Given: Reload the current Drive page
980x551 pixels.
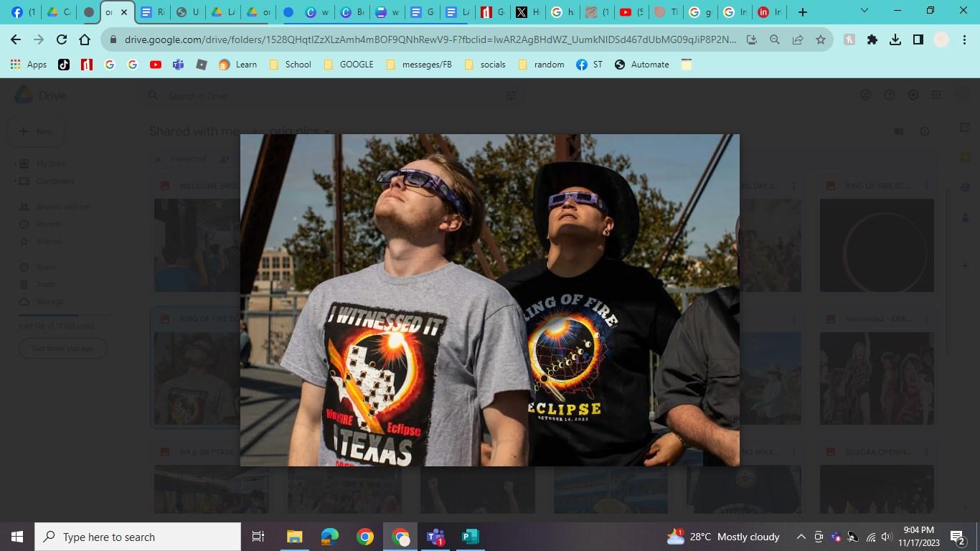Looking at the screenshot, I should (62, 40).
